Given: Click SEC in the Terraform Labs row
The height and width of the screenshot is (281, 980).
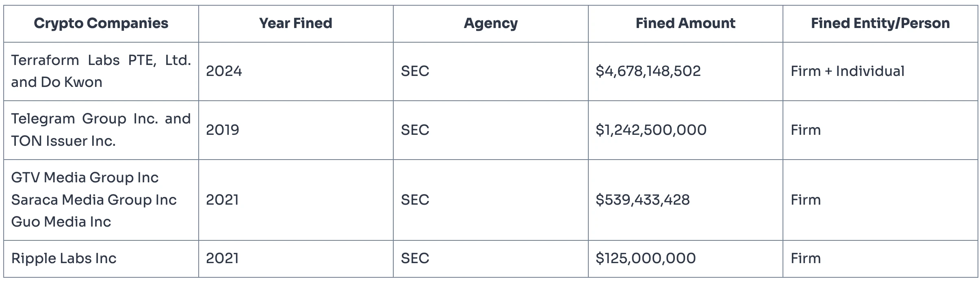Looking at the screenshot, I should [x=415, y=71].
